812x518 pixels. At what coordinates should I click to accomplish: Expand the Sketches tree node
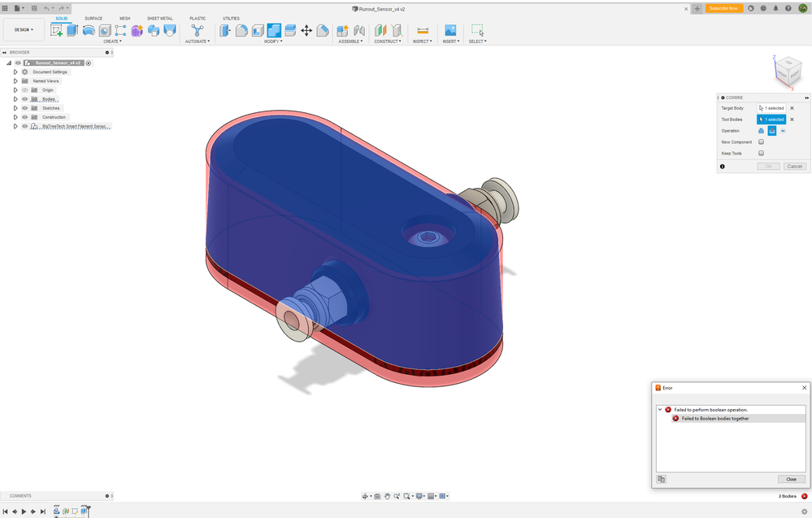pos(15,108)
